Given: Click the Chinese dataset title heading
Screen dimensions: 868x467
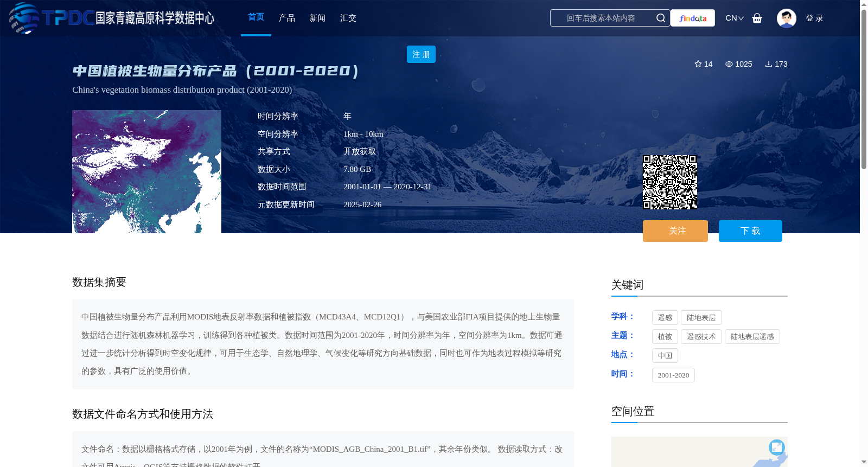Looking at the screenshot, I should tap(216, 71).
